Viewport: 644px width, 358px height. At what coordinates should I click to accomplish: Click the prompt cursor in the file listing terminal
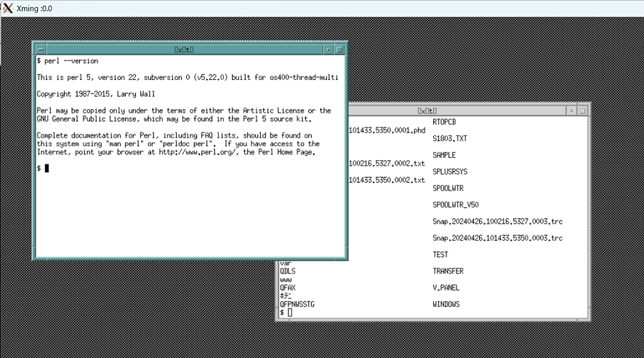tap(289, 313)
